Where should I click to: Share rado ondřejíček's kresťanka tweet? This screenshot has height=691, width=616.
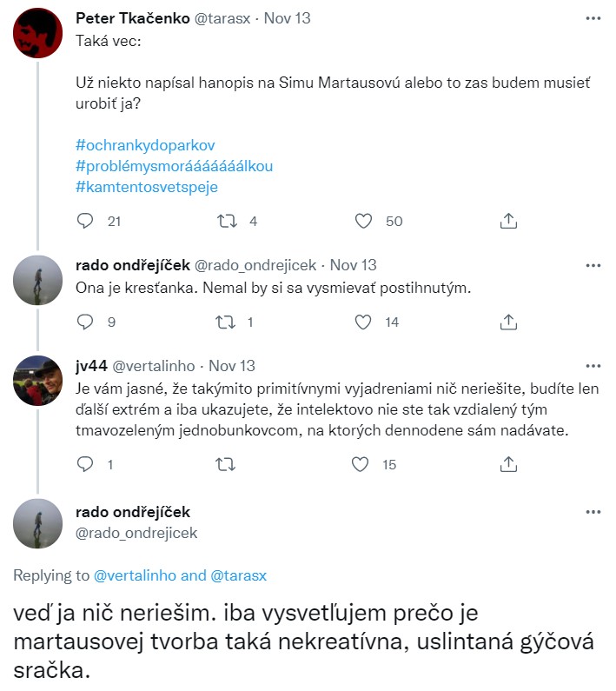click(x=509, y=322)
